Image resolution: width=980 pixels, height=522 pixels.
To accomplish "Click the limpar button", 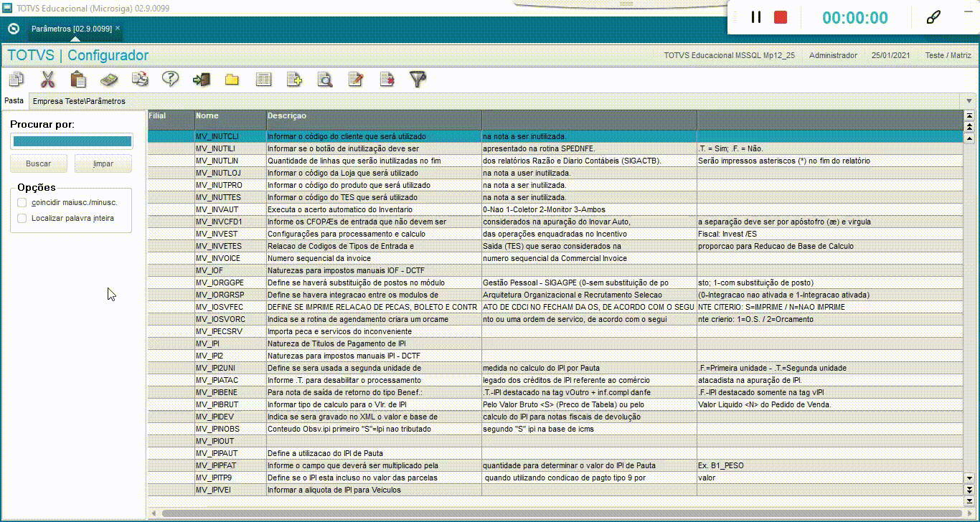I will click(103, 163).
